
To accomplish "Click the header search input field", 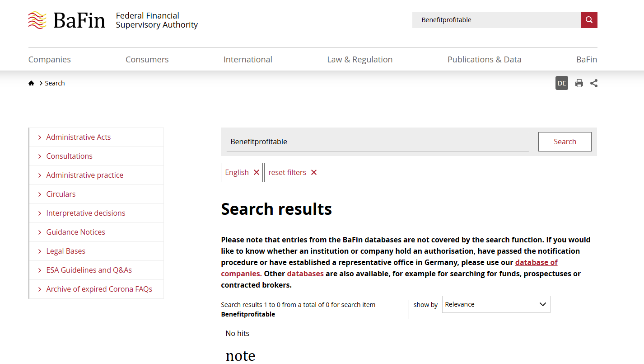I will tap(496, 20).
